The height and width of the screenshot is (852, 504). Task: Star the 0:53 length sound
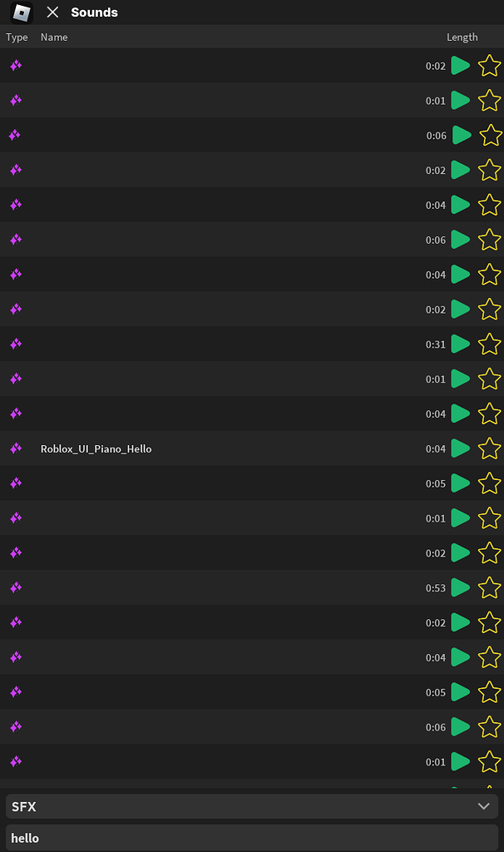point(490,587)
